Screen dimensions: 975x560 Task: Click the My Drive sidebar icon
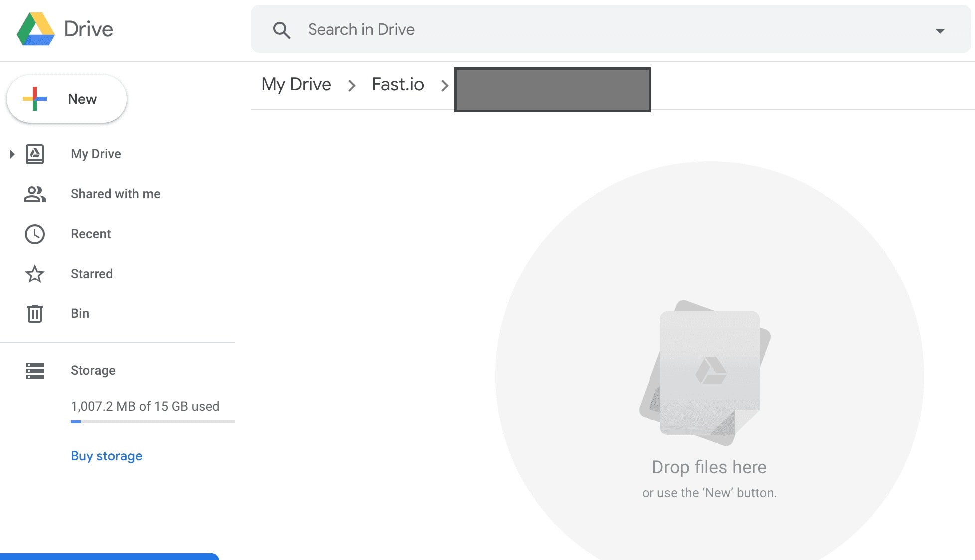(35, 154)
